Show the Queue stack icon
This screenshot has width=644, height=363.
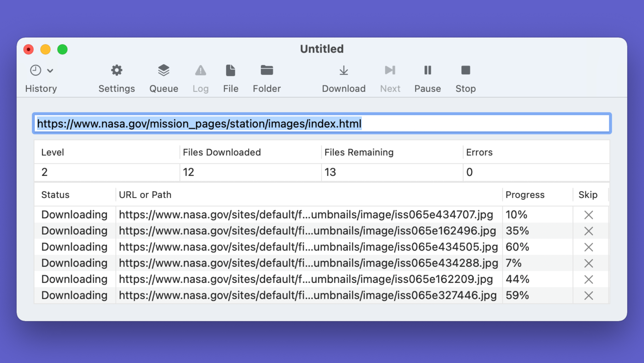coord(164,70)
